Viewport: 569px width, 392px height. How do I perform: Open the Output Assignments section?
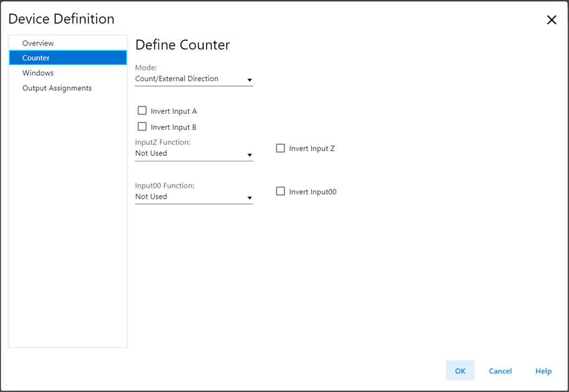57,88
